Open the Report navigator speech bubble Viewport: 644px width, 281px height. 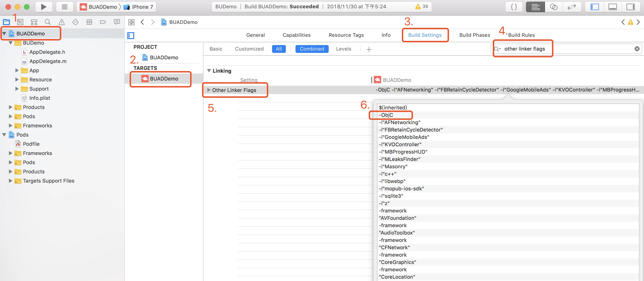click(x=117, y=22)
